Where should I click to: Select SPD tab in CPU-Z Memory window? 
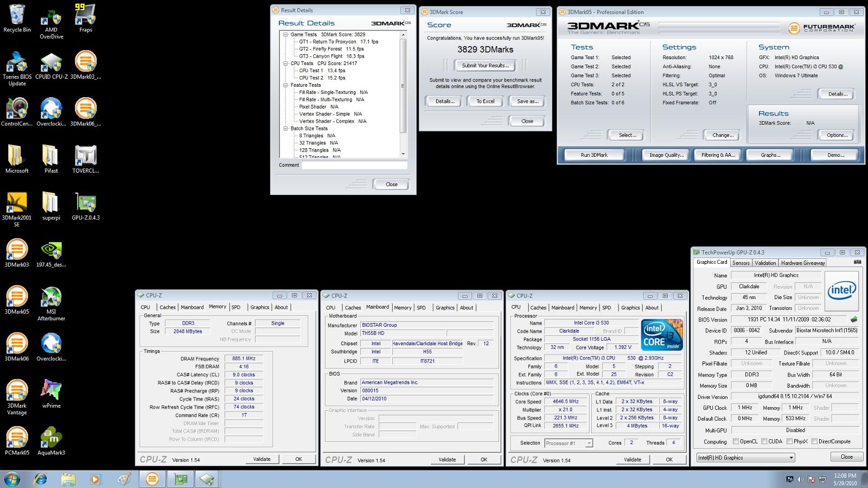tap(236, 307)
